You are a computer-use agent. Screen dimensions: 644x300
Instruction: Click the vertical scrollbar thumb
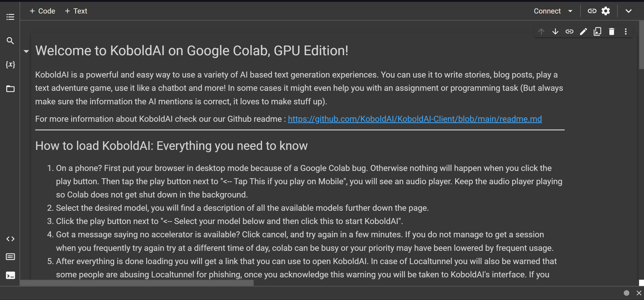641,45
